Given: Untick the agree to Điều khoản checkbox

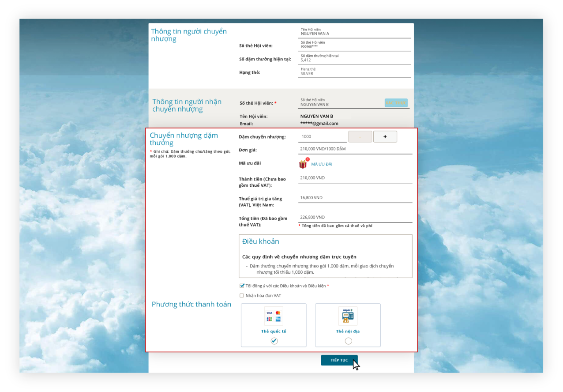Looking at the screenshot, I should [242, 286].
